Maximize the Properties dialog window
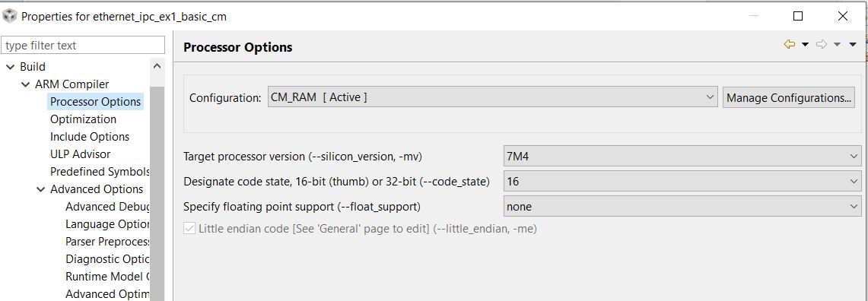 click(798, 16)
